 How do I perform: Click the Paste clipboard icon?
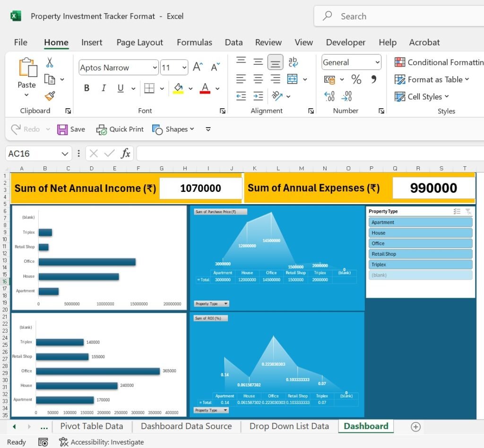(x=27, y=67)
